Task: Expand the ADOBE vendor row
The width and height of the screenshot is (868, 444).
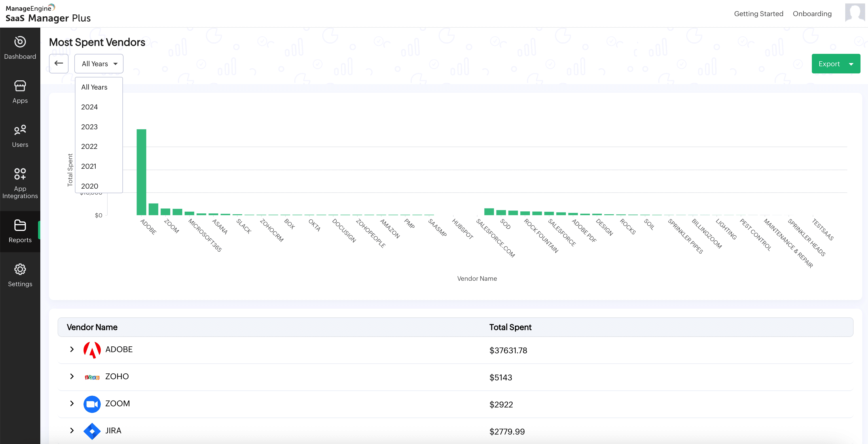Action: (x=72, y=349)
